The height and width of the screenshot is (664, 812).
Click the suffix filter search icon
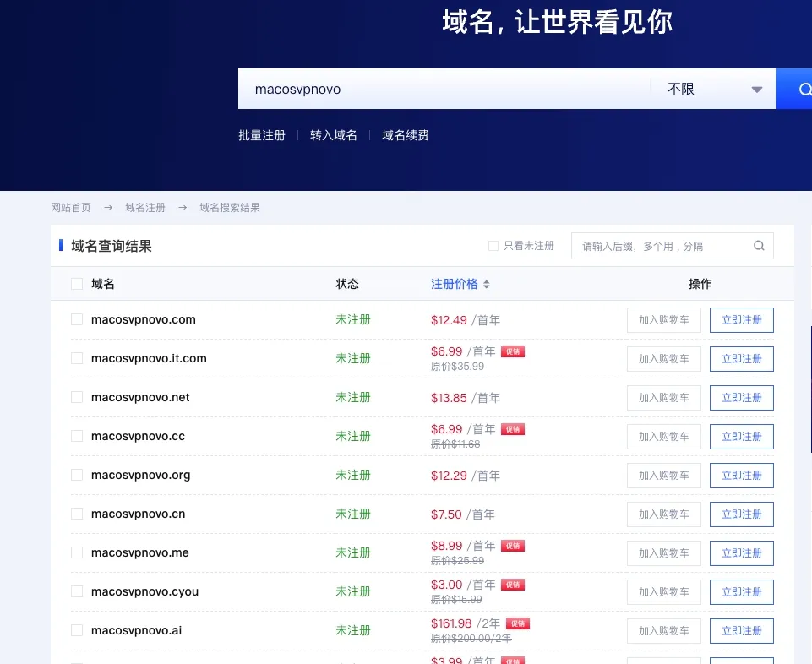point(759,246)
